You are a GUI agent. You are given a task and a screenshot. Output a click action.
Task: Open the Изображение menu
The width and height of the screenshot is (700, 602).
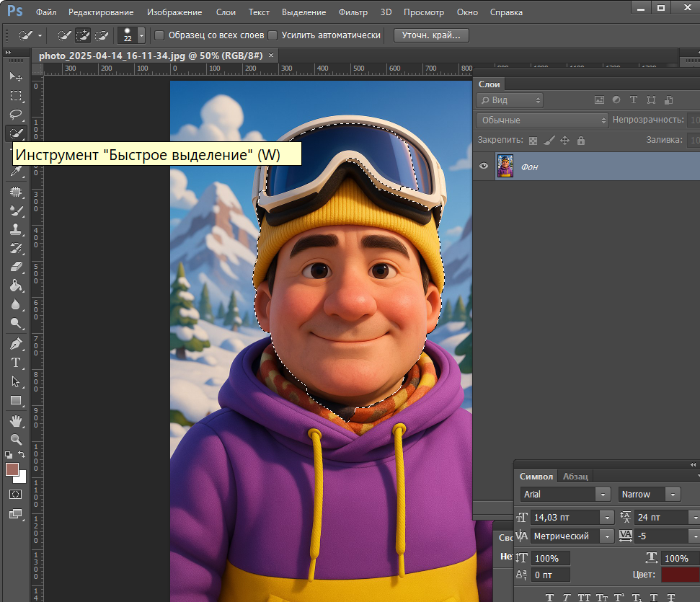point(174,12)
